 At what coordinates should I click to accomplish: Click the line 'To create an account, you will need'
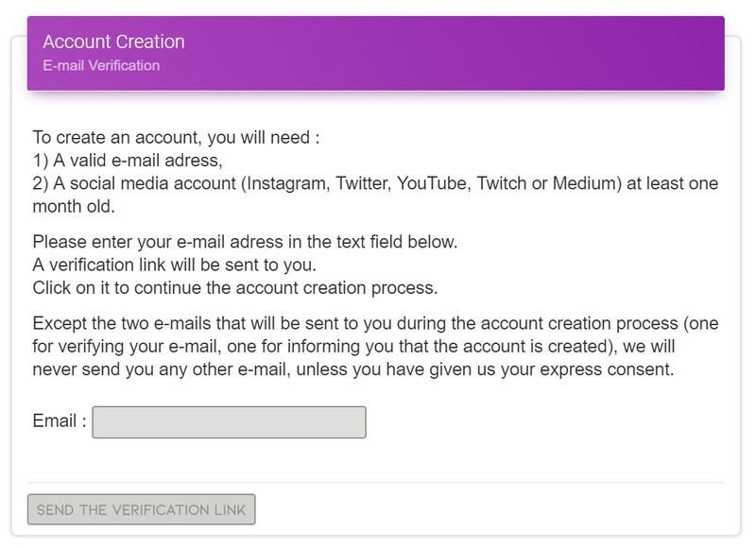[176, 137]
